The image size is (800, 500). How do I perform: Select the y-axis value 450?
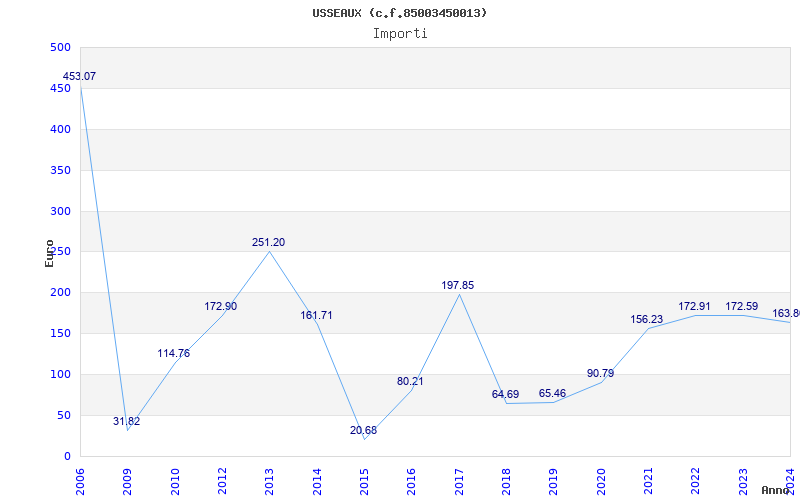[x=60, y=88]
